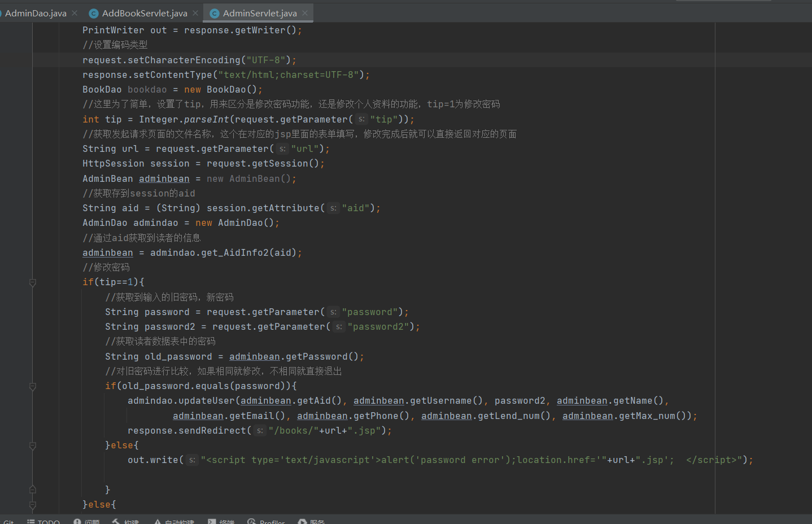The width and height of the screenshot is (812, 524).
Task: Click the "password2" parameter string
Action: [x=378, y=326]
